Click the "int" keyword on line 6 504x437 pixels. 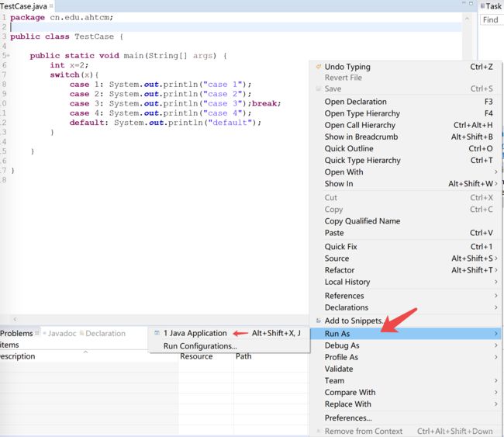57,65
